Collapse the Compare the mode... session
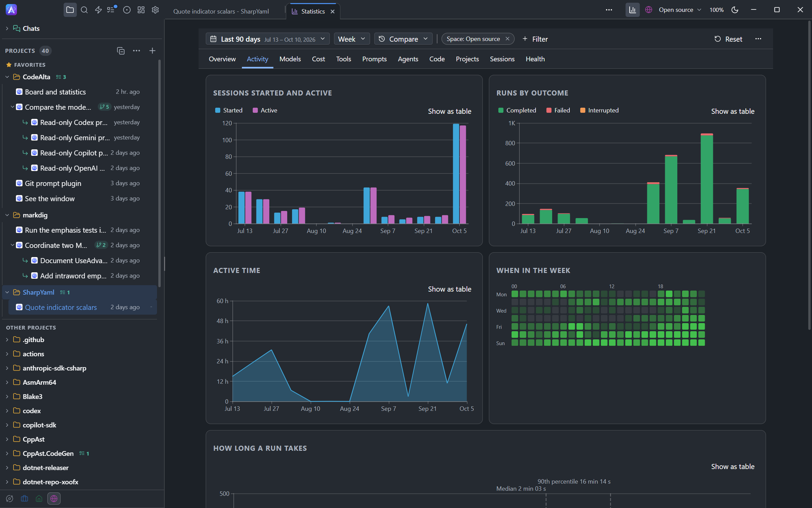The height and width of the screenshot is (508, 812). [12, 107]
